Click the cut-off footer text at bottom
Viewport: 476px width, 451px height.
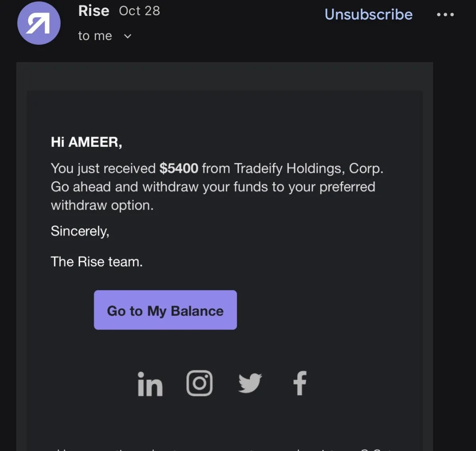(222, 449)
